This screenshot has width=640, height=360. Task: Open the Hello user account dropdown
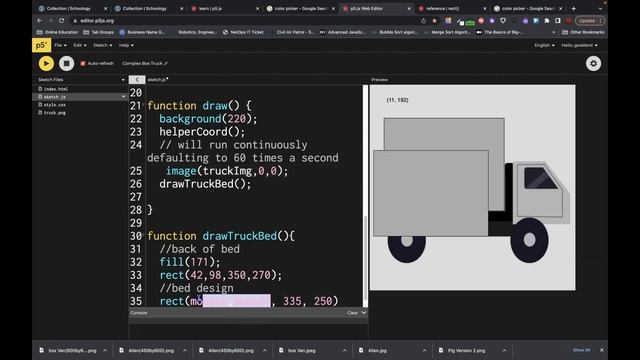[579, 45]
